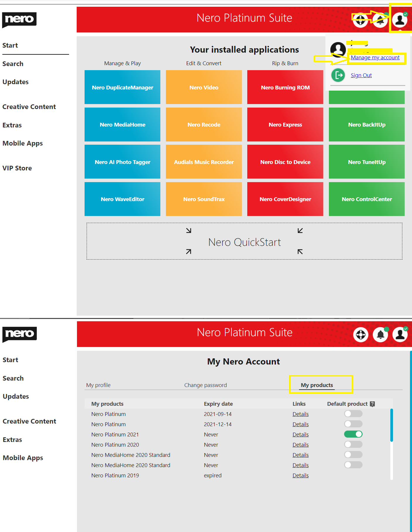The image size is (412, 532).
Task: Open Details for Nero Platinum 2019
Action: click(x=301, y=476)
